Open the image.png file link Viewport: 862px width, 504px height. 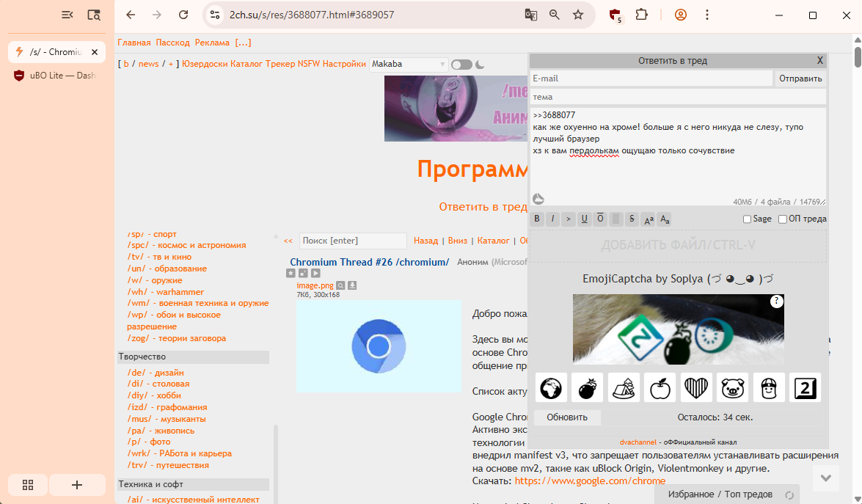(315, 285)
